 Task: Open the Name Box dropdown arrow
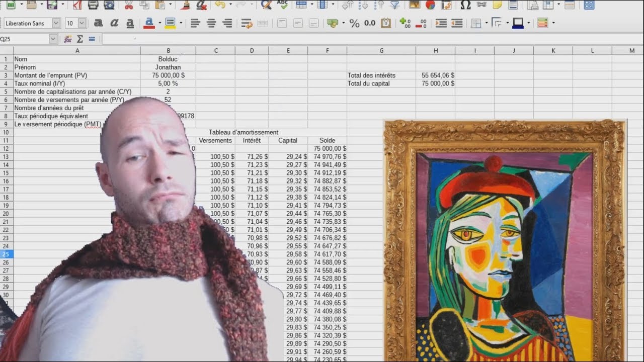53,39
